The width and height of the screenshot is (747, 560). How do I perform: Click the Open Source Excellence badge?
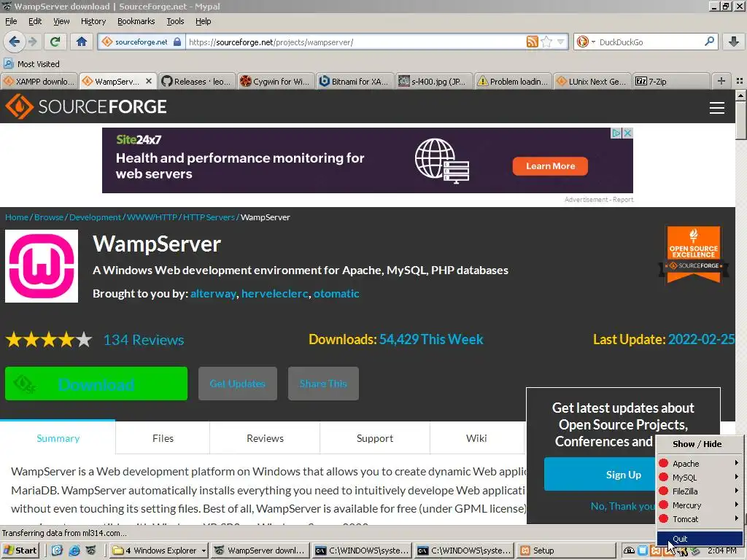coord(694,254)
